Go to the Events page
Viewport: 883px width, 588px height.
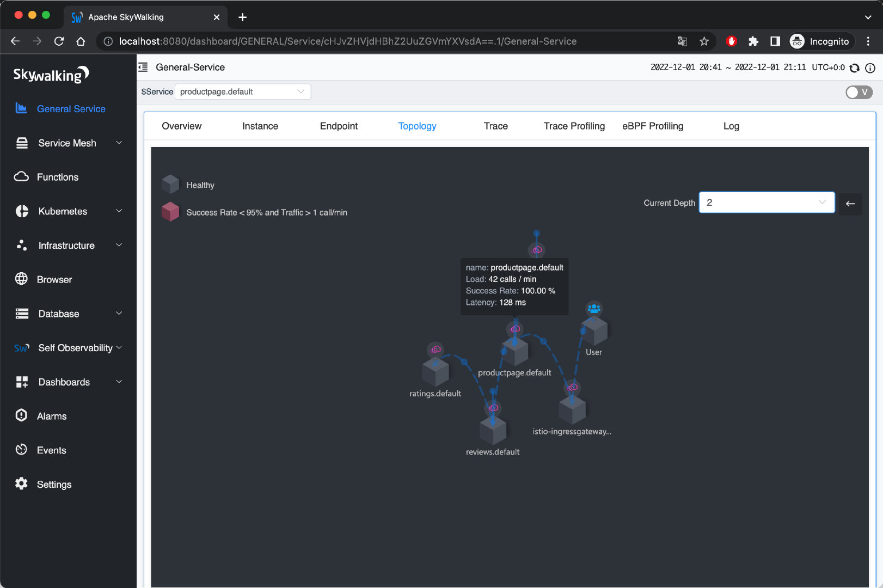click(51, 450)
